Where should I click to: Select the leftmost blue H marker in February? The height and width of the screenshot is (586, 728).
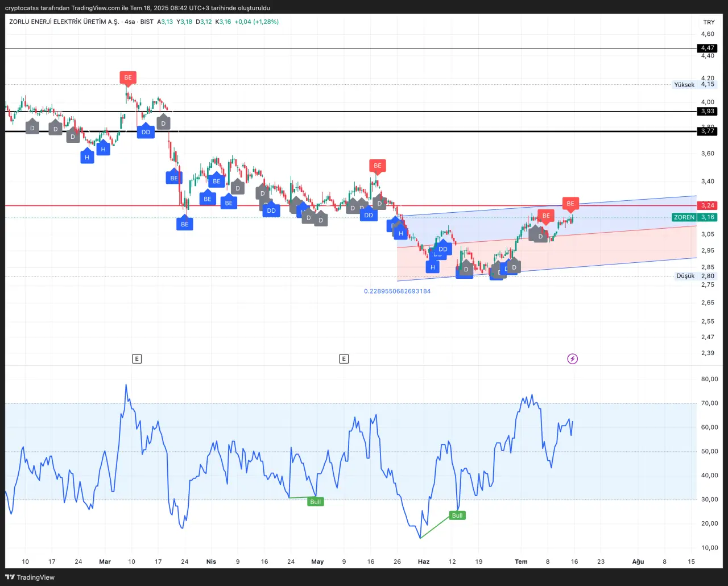pyautogui.click(x=87, y=157)
